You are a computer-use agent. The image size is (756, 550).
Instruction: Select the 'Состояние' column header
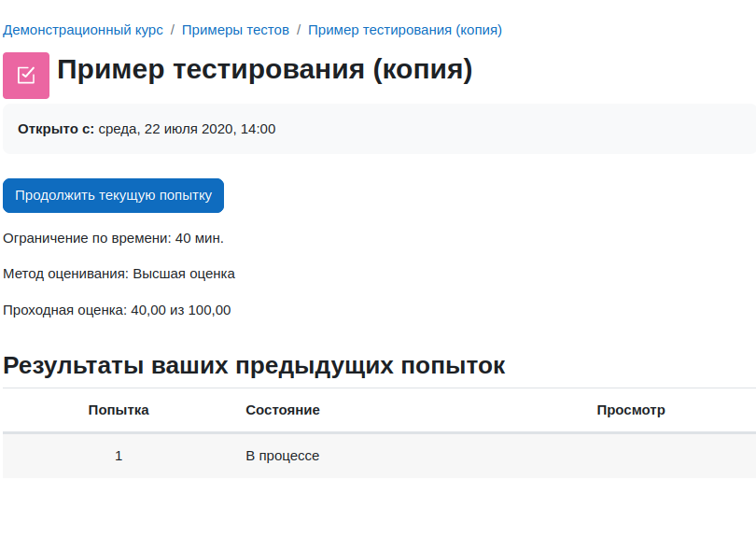coord(283,410)
